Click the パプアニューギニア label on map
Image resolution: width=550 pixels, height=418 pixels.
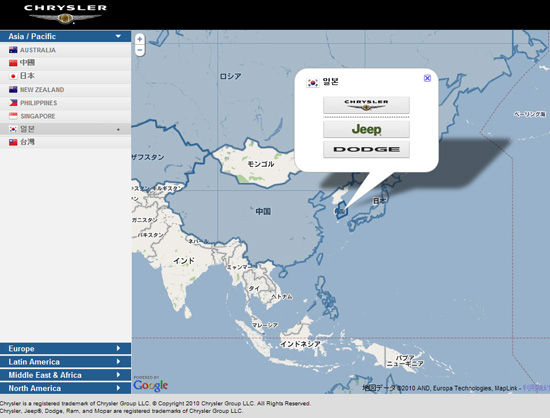click(x=405, y=361)
